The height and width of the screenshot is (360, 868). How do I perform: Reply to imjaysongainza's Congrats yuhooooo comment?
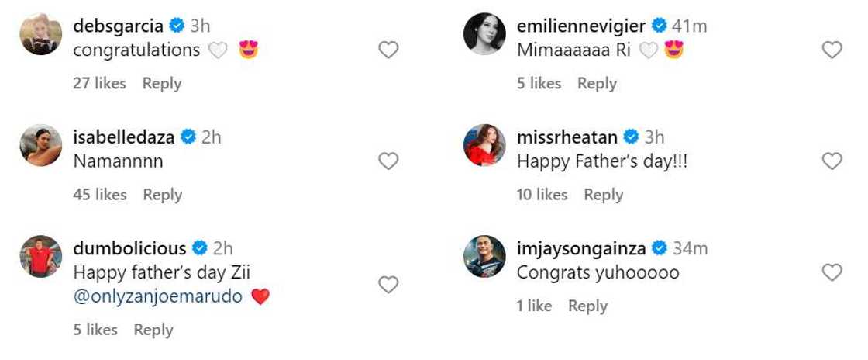[587, 306]
